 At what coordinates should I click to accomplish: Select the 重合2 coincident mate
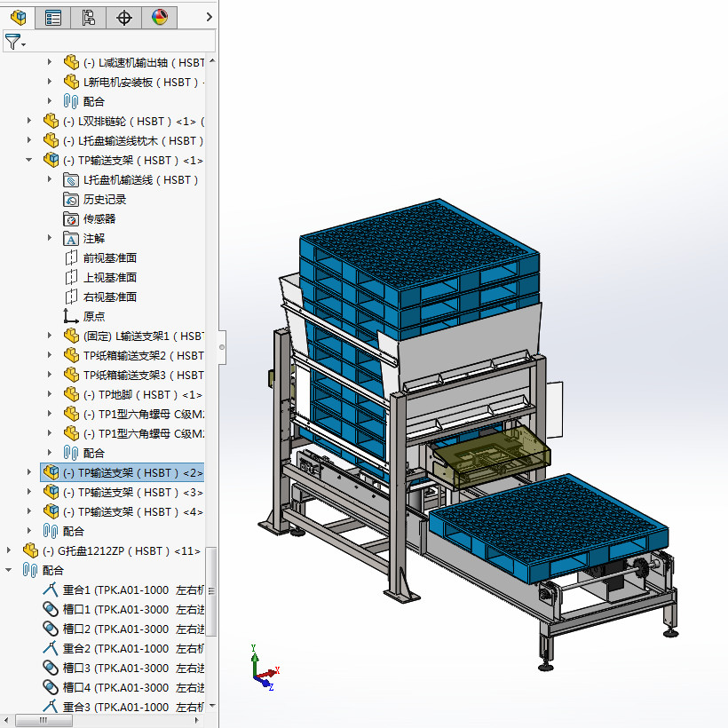point(123,649)
